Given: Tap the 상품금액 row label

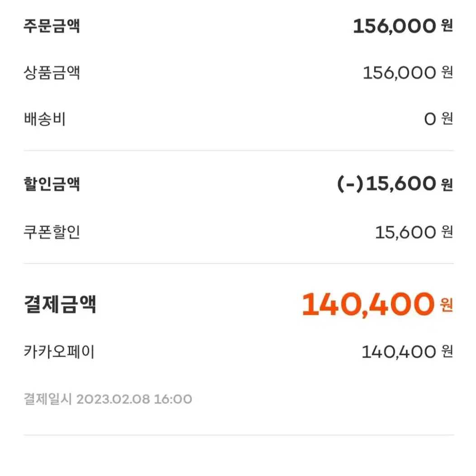Looking at the screenshot, I should pos(52,73).
